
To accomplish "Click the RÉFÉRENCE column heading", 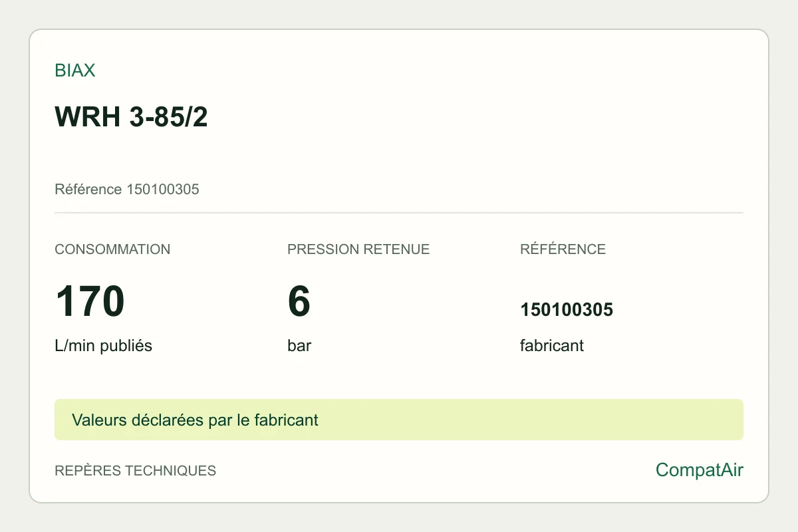I will [563, 249].
